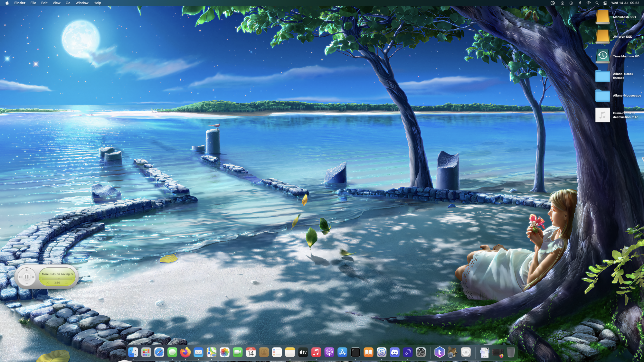Viewport: 644px width, 362px height.
Task: Select Macintosh SSD drive on desktop
Action: [602, 17]
